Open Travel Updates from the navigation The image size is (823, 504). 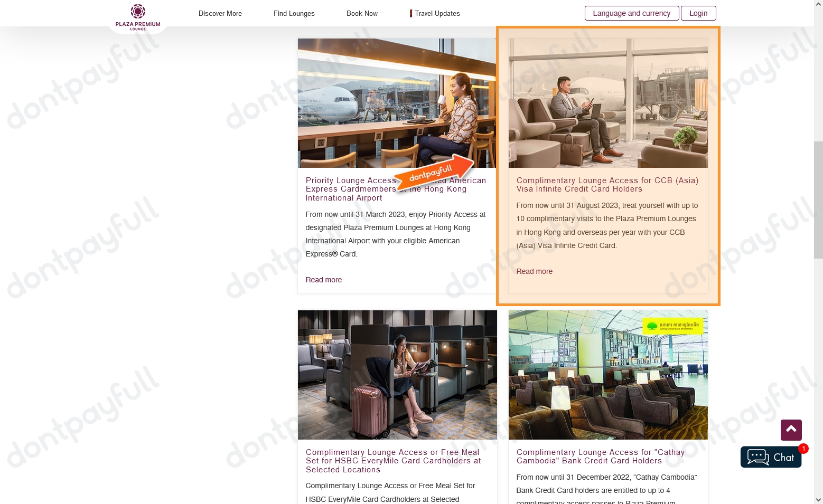437,13
